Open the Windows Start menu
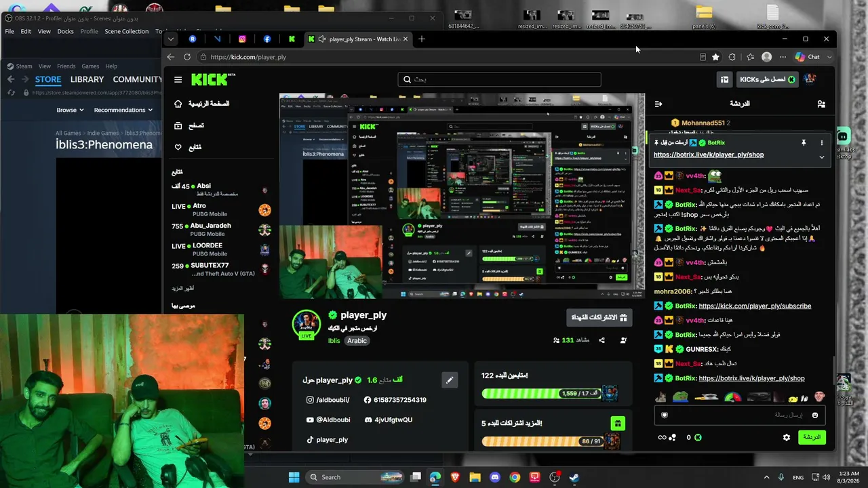Image resolution: width=868 pixels, height=488 pixels. (x=294, y=477)
